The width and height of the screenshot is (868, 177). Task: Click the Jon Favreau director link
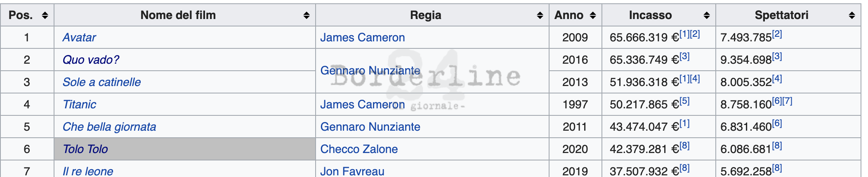pos(352,171)
